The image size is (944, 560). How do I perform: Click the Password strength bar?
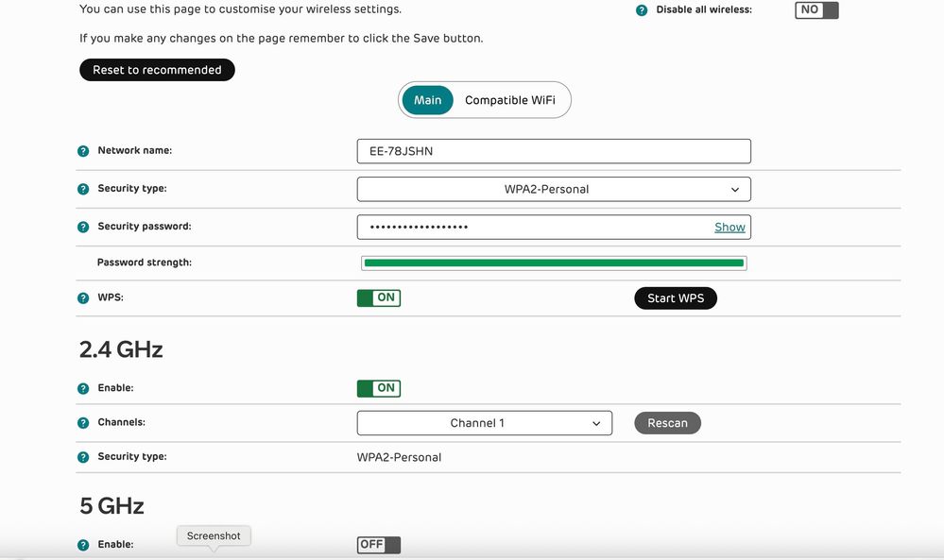click(x=554, y=263)
